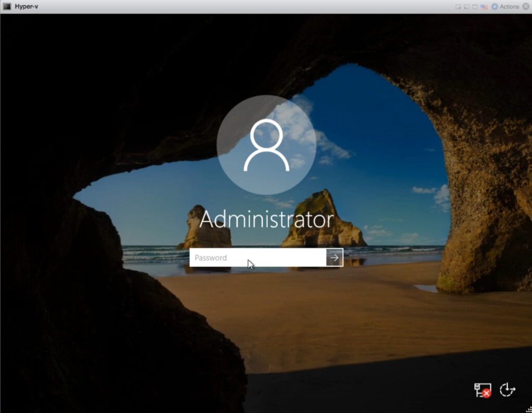Close the Hyper-v console window
The image size is (532, 413).
coord(526,6)
